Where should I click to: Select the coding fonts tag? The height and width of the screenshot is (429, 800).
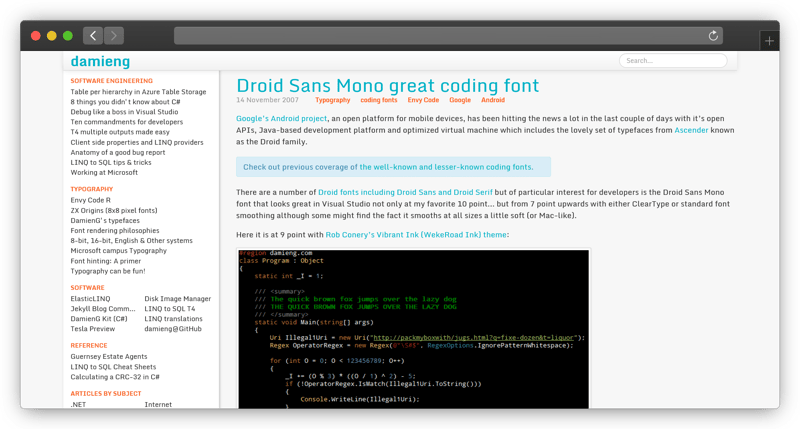[x=379, y=100]
